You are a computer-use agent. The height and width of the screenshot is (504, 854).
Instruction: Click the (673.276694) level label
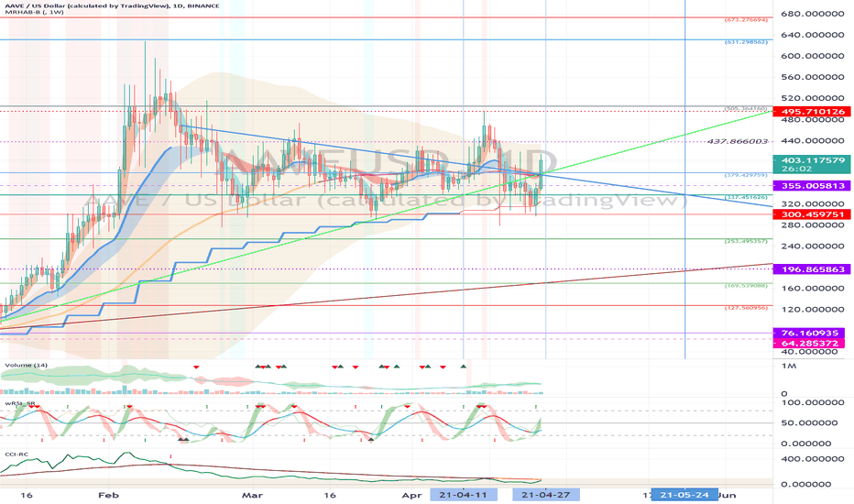(x=746, y=20)
